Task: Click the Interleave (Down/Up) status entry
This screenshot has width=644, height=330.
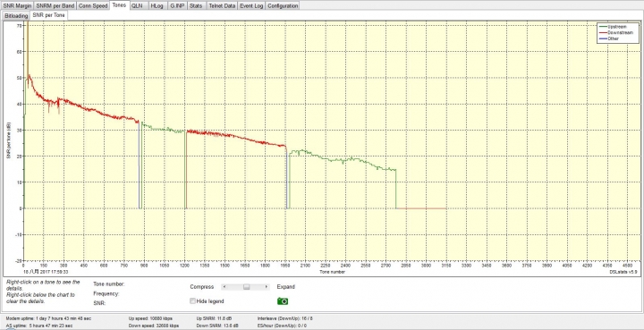Action: tap(285, 318)
